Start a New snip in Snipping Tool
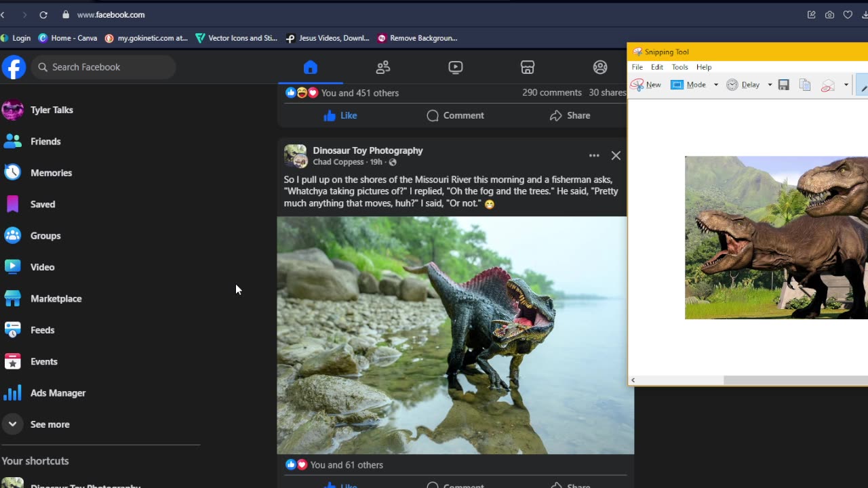Screen dimensions: 868x488 click(x=646, y=85)
